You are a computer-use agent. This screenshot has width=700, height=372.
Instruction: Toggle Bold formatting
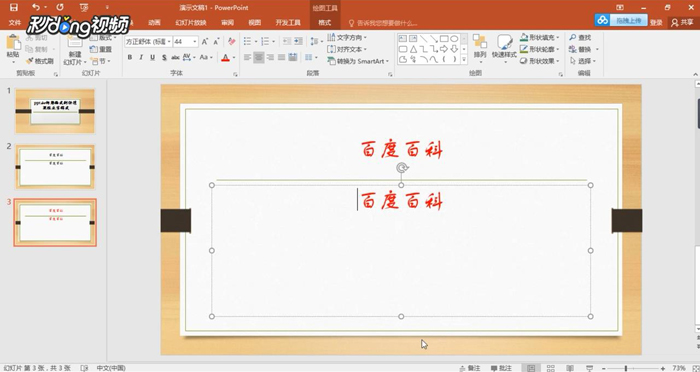130,57
